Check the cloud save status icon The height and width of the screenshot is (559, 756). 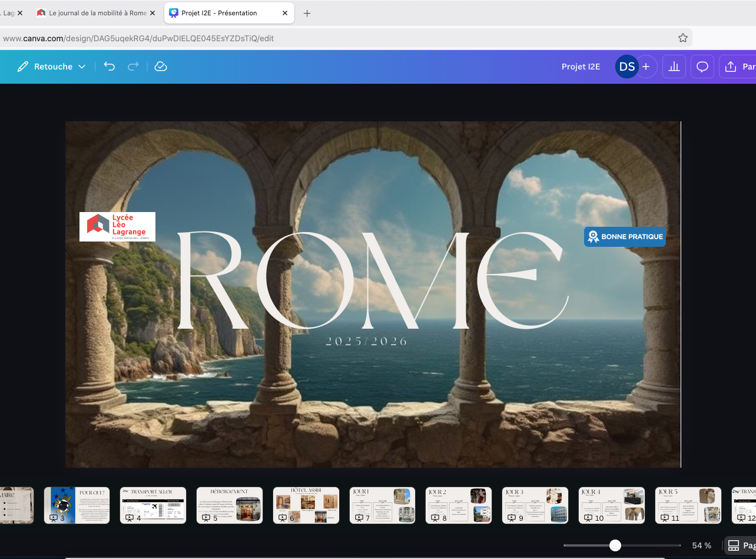(x=161, y=67)
